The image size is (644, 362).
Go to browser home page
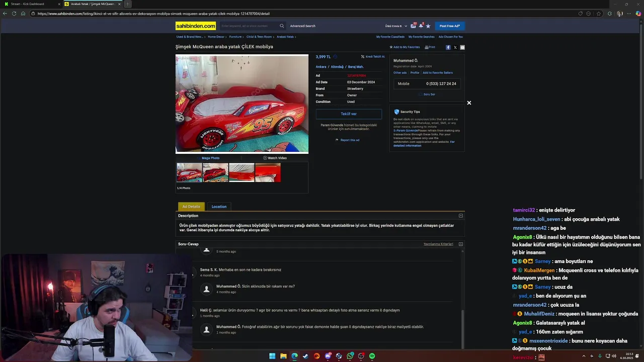[23, 14]
